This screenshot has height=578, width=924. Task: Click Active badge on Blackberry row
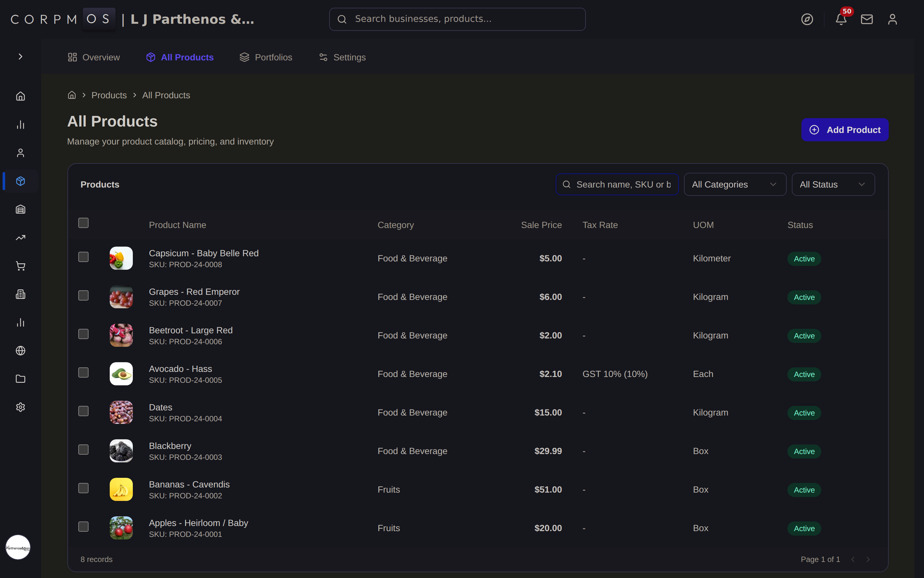click(804, 451)
